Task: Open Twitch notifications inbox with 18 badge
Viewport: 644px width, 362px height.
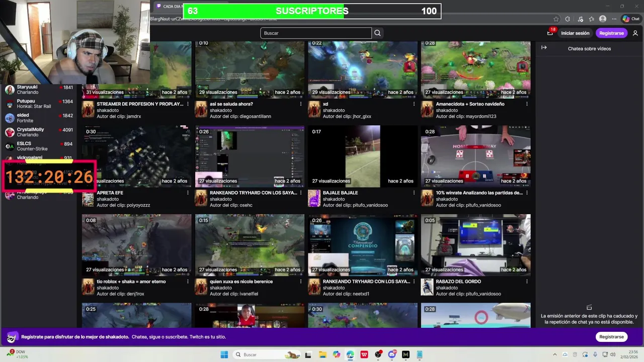Action: 550,33
